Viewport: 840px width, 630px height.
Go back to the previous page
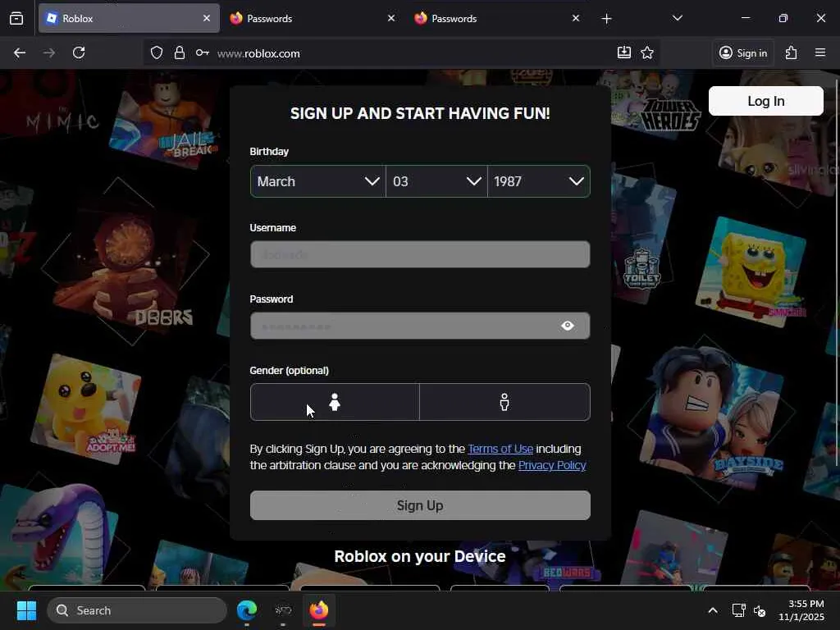(x=20, y=52)
